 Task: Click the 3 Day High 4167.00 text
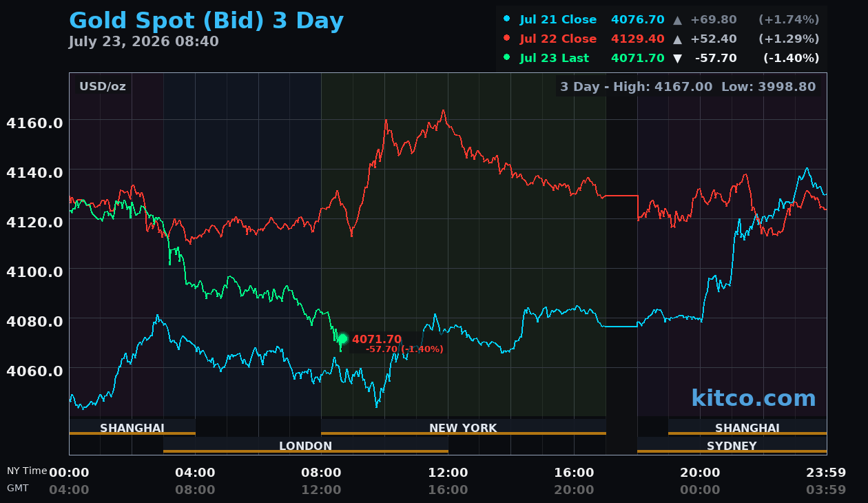(x=636, y=87)
